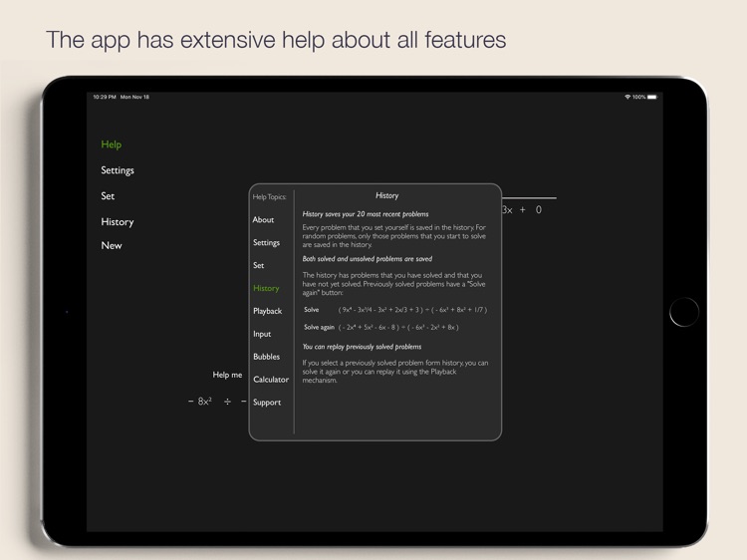Choose Set in the left menu

tap(108, 196)
